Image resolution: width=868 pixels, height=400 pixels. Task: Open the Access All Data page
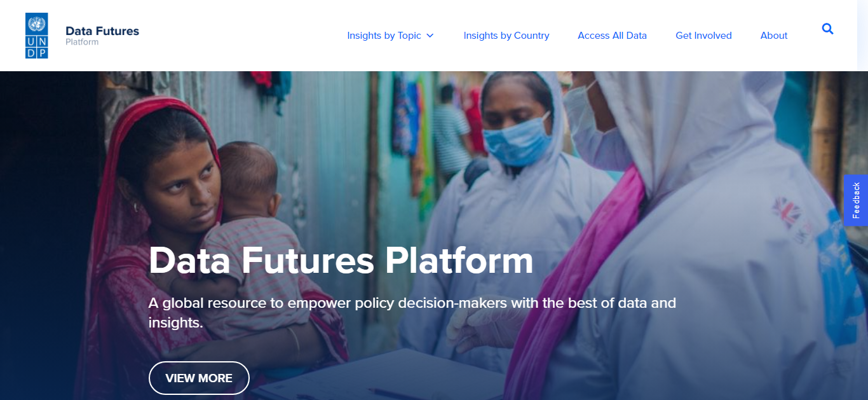(612, 36)
